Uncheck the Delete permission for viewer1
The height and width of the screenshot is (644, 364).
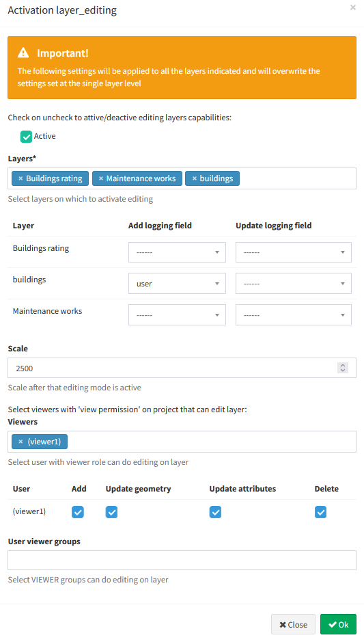click(320, 512)
